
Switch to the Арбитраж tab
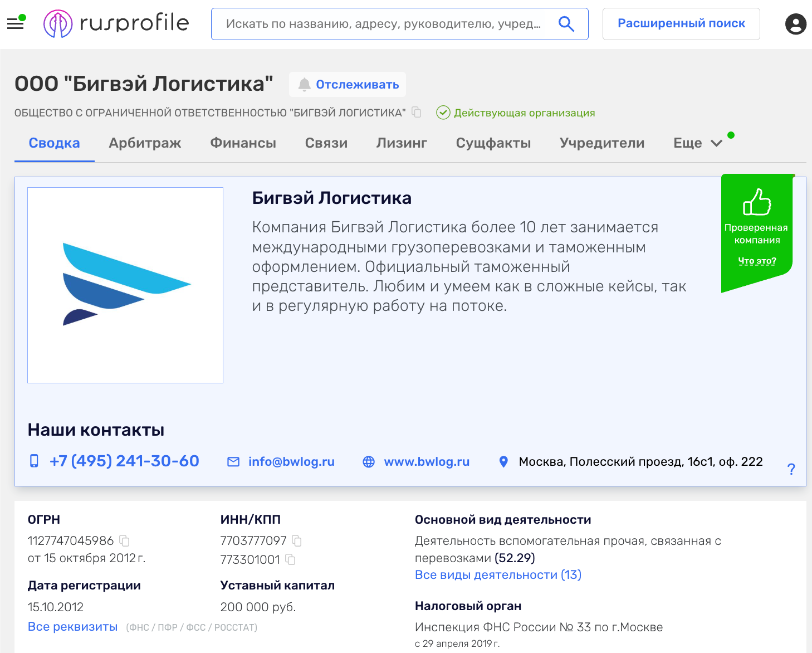point(145,143)
